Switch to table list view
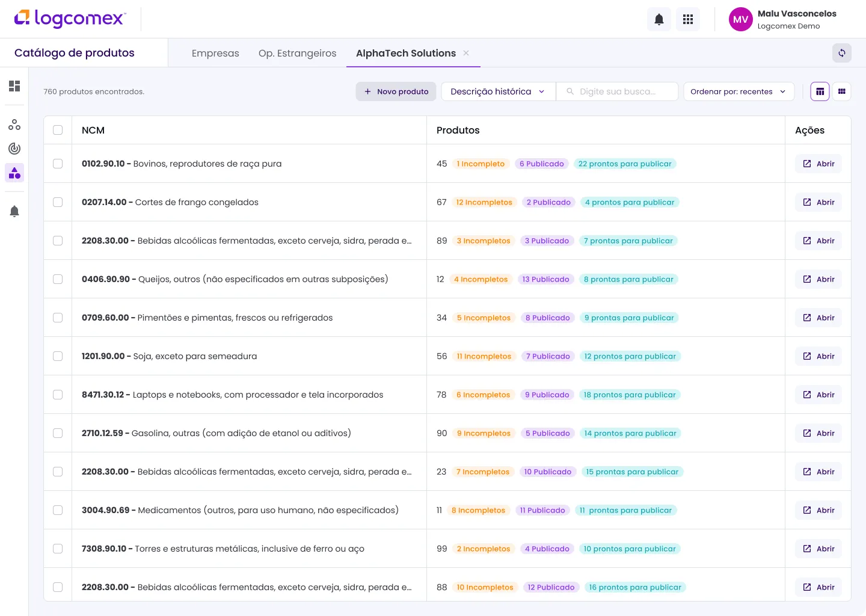The height and width of the screenshot is (616, 866). (x=820, y=91)
